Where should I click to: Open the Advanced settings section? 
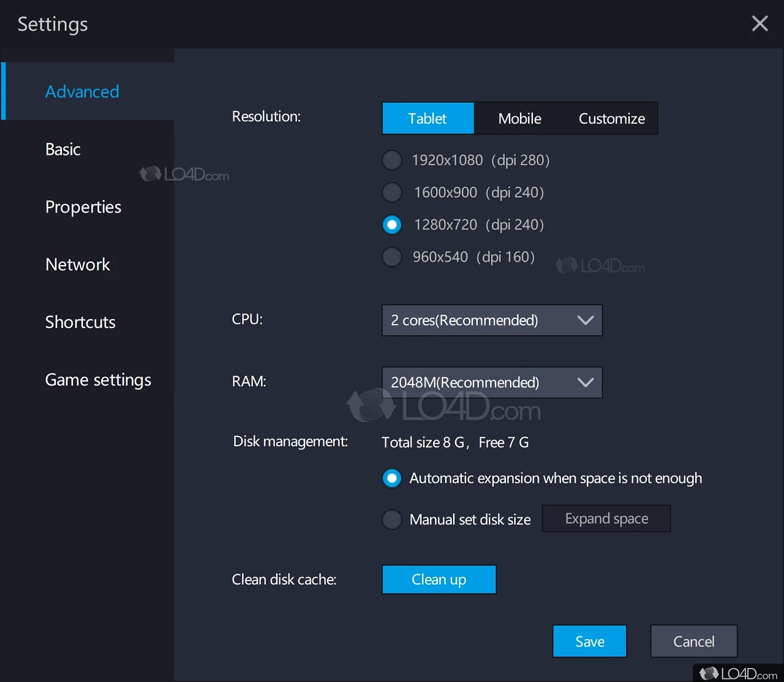tap(82, 92)
